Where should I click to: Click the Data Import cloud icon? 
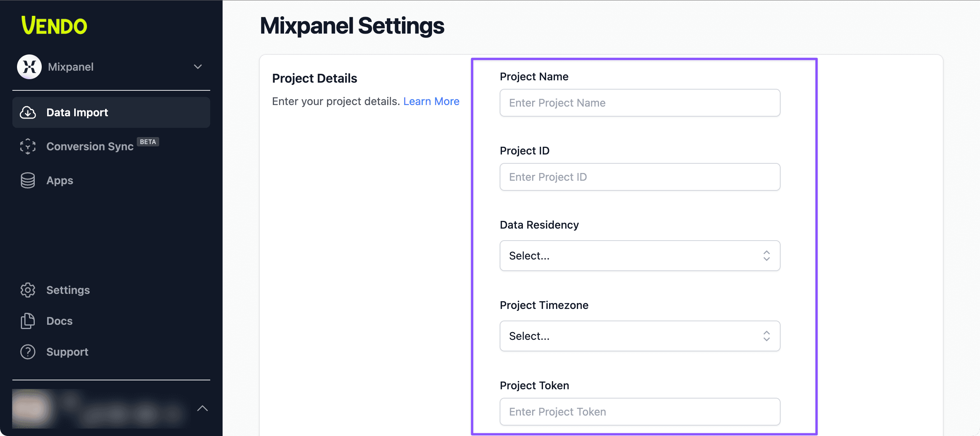(28, 112)
